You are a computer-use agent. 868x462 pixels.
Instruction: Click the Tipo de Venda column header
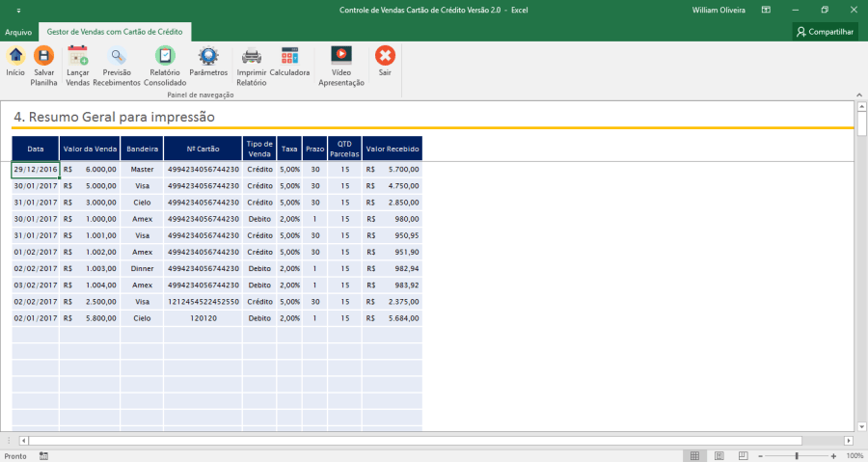[259, 149]
